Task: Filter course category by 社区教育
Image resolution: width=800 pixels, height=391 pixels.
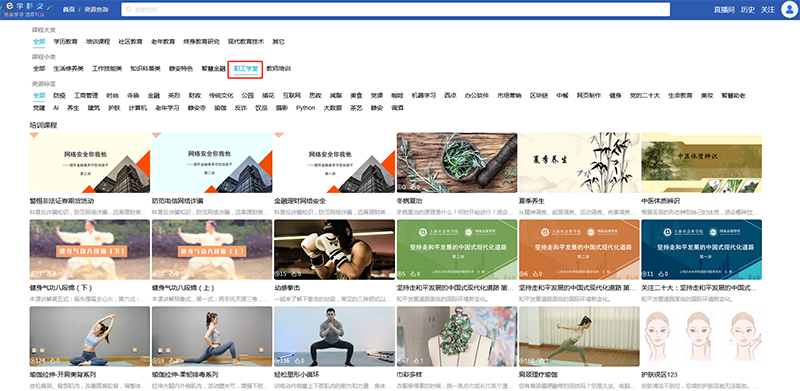Action: (x=131, y=41)
